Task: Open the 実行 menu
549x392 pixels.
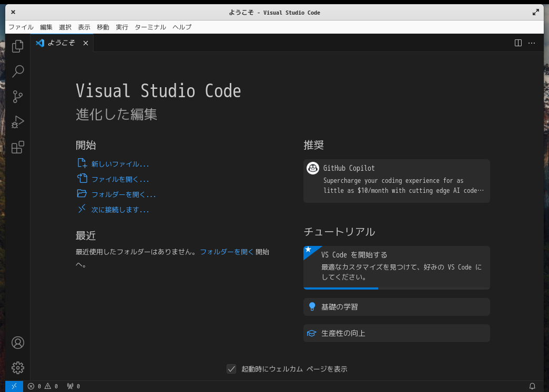Action: pos(122,27)
